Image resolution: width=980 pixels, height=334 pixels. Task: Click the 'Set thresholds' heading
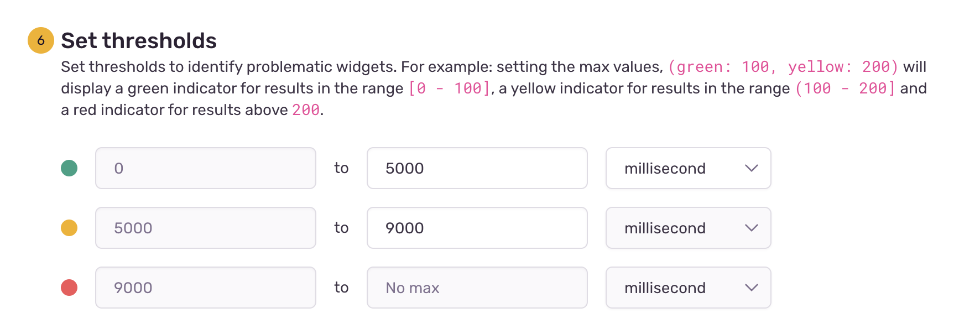pos(139,40)
